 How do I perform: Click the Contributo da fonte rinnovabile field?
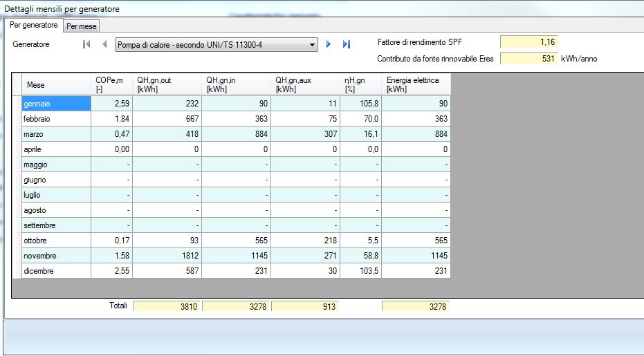pyautogui.click(x=528, y=59)
